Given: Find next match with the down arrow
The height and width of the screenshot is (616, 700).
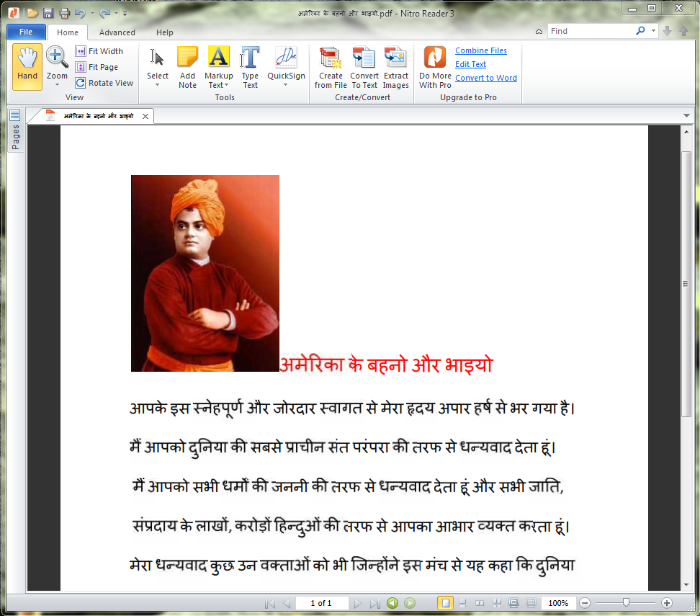Looking at the screenshot, I should 668,31.
